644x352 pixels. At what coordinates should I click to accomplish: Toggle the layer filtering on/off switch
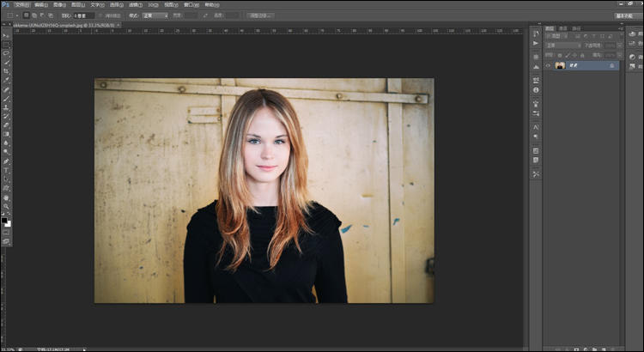tap(621, 35)
